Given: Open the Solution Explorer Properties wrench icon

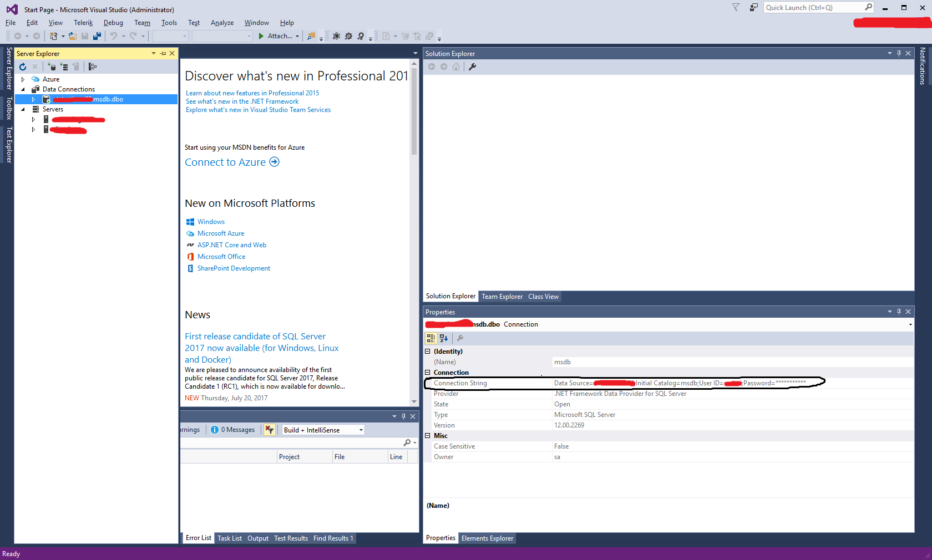Looking at the screenshot, I should tap(473, 67).
